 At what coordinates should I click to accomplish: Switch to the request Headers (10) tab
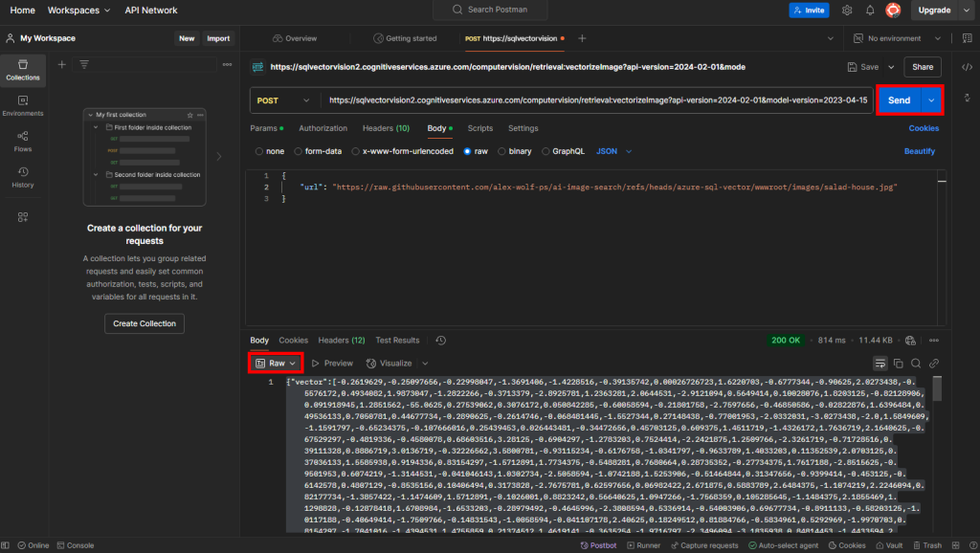tap(386, 128)
